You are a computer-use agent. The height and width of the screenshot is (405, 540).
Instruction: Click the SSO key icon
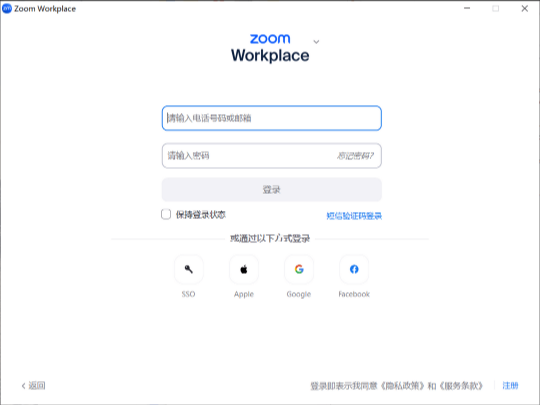(x=188, y=269)
